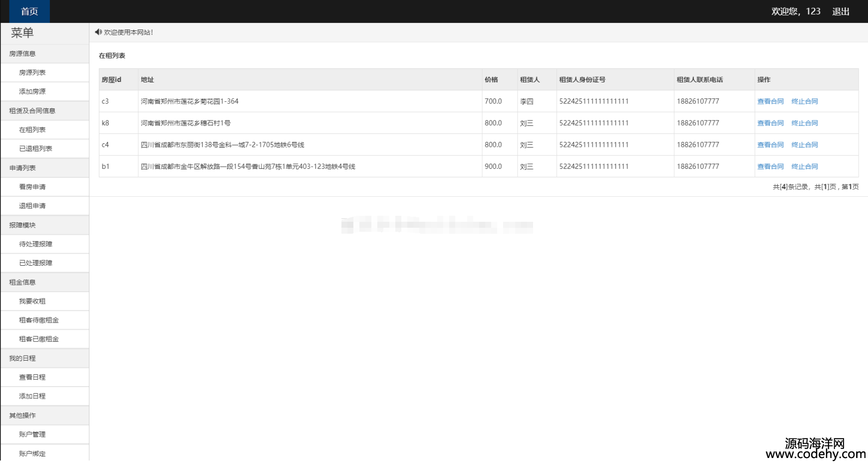The image size is (868, 464).
Task: Click tenant name 李四
Action: tap(527, 101)
